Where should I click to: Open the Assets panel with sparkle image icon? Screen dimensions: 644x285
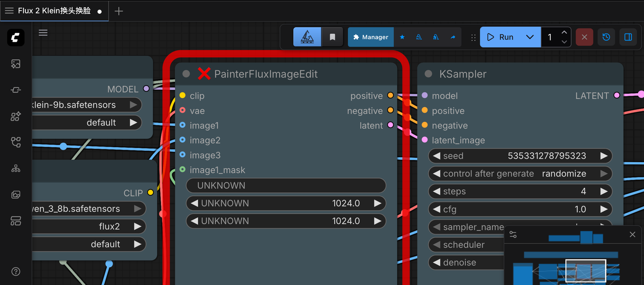pyautogui.click(x=16, y=64)
